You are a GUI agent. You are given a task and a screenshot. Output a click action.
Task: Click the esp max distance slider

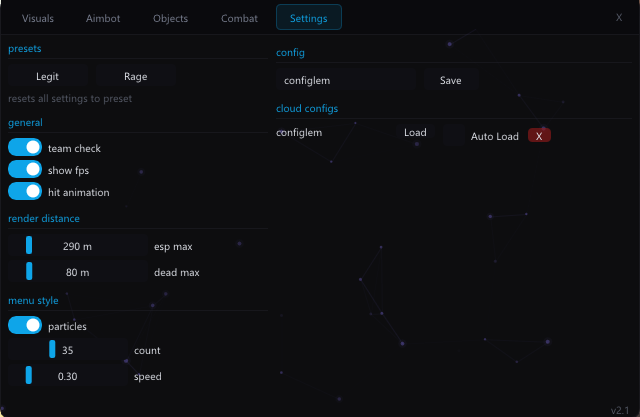[x=77, y=246]
